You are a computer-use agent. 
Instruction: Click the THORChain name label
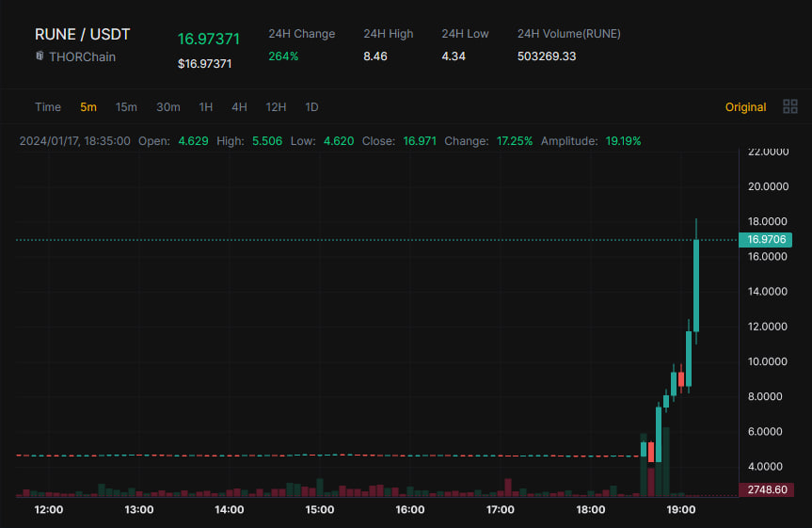(x=82, y=57)
